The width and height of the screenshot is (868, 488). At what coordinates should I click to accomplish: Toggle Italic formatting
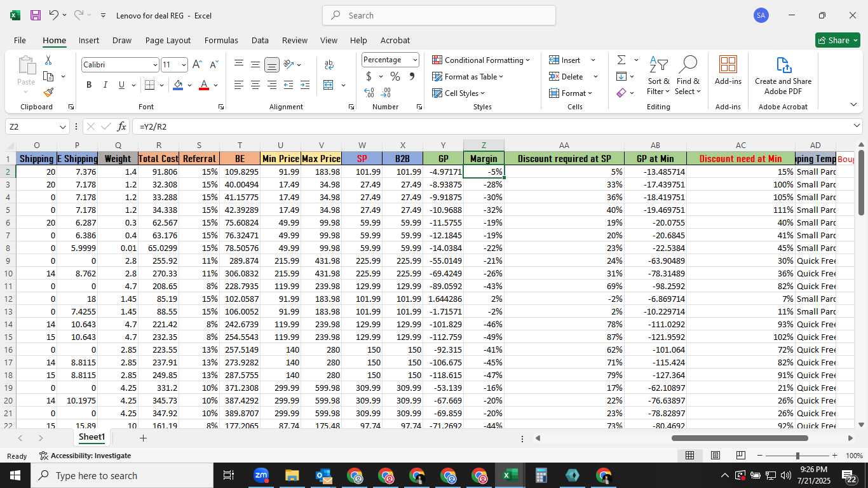pyautogui.click(x=105, y=85)
